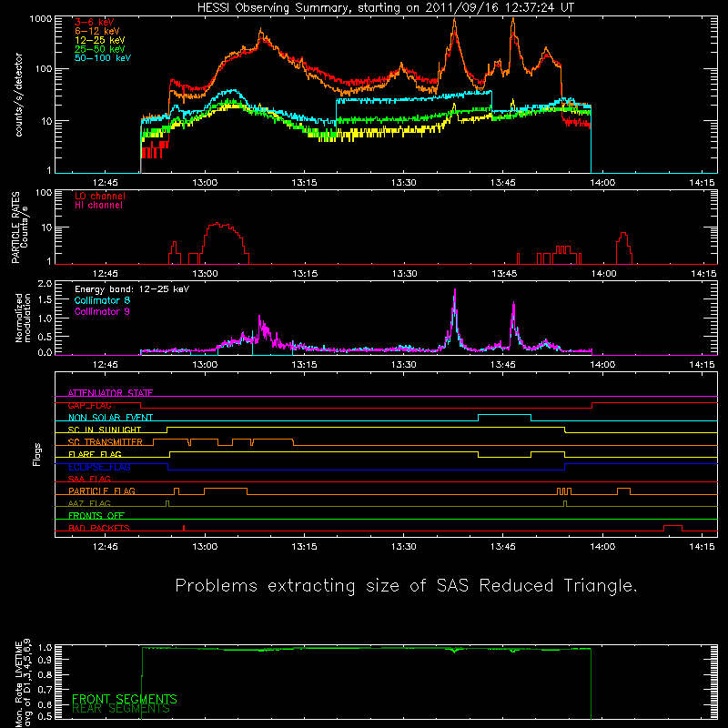Click the 'FRONT SEGMENTS' legend label
728x728 pixels.
(125, 699)
